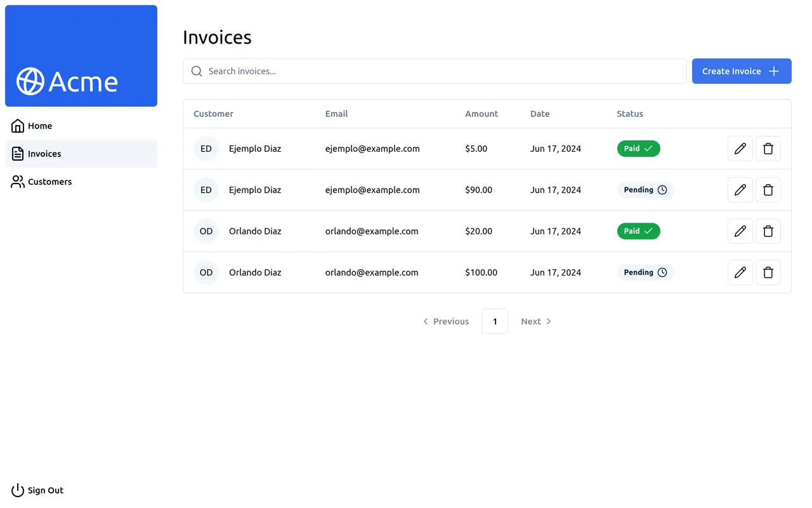Click the pencil edit icon for the $5.00 invoice
Screen dimensions: 812x508
(740, 149)
